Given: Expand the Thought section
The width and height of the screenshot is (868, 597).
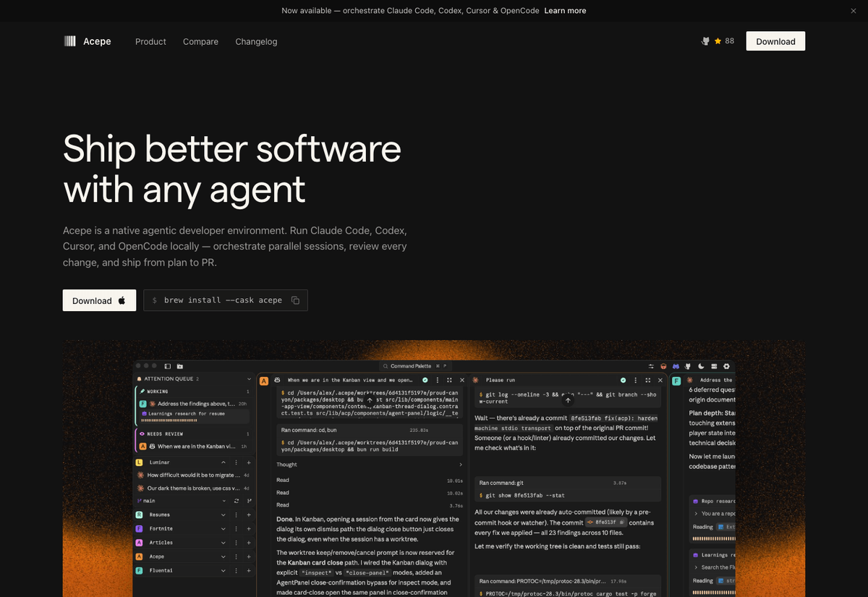Looking at the screenshot, I should (368, 465).
